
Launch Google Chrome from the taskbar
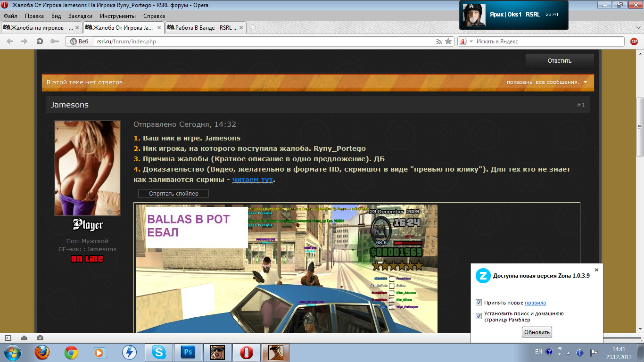click(71, 352)
